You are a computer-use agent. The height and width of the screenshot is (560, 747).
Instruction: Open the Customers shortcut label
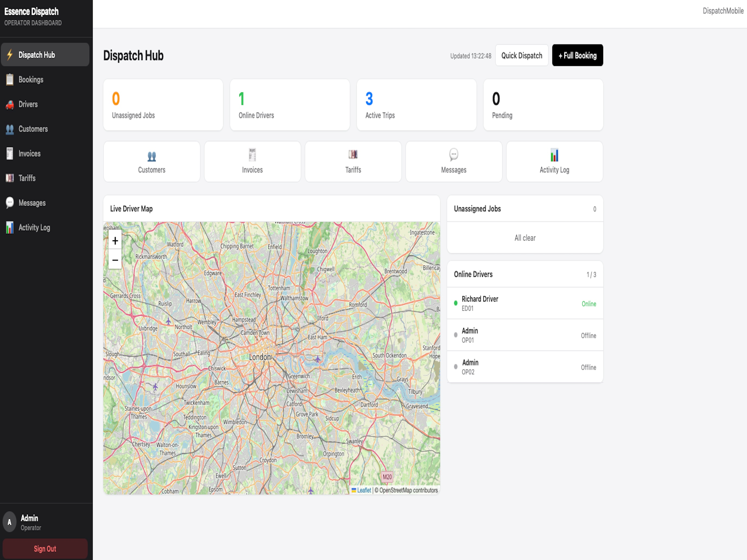coord(152,170)
